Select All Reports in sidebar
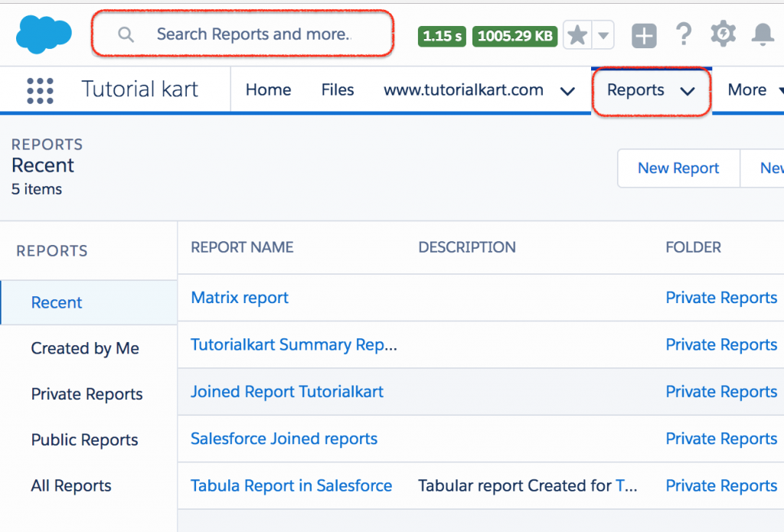Screen dimensions: 784x532 71,485
